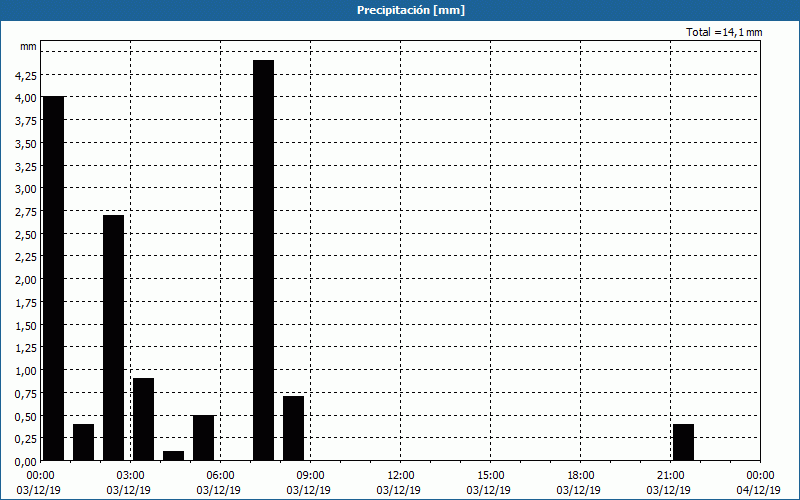Image resolution: width=800 pixels, height=500 pixels.
Task: Click the '00:00' time label above 03/12/19
Action: [40, 476]
